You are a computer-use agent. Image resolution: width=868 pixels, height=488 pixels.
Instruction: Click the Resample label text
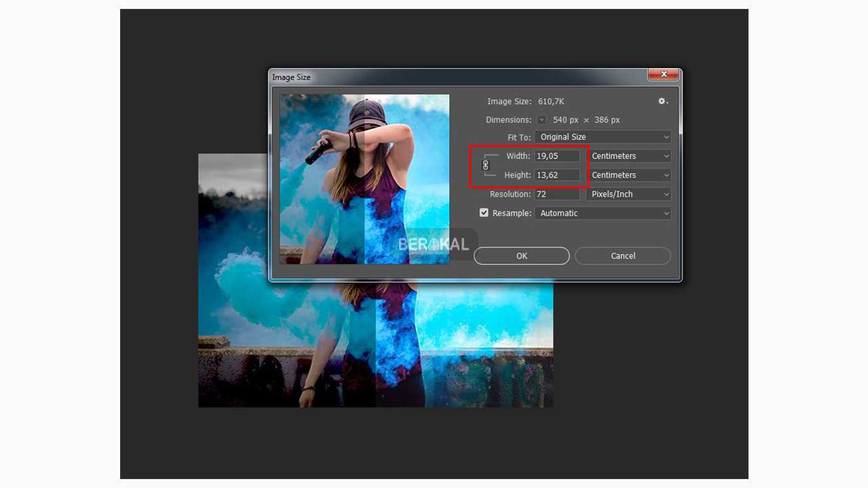click(x=512, y=213)
